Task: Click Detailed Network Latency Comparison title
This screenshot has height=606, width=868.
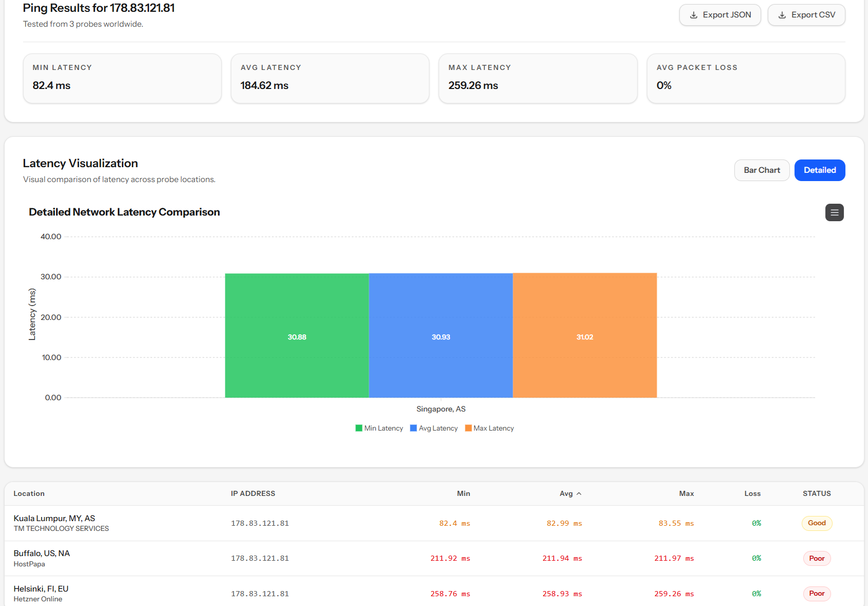Action: (124, 212)
